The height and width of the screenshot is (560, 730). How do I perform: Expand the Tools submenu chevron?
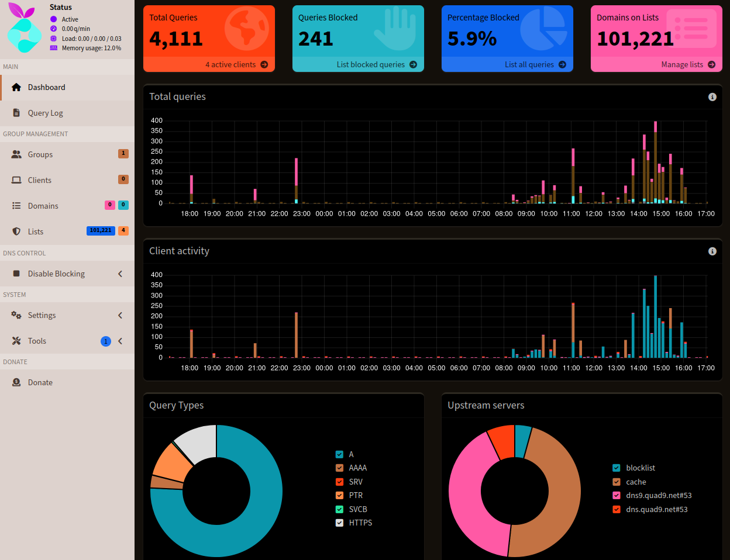point(120,340)
